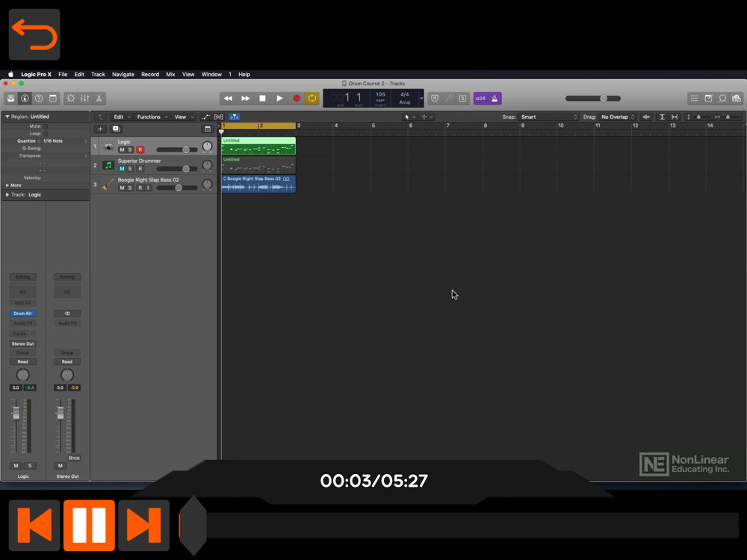Open the Record menu
This screenshot has height=560, width=747.
(x=150, y=74)
